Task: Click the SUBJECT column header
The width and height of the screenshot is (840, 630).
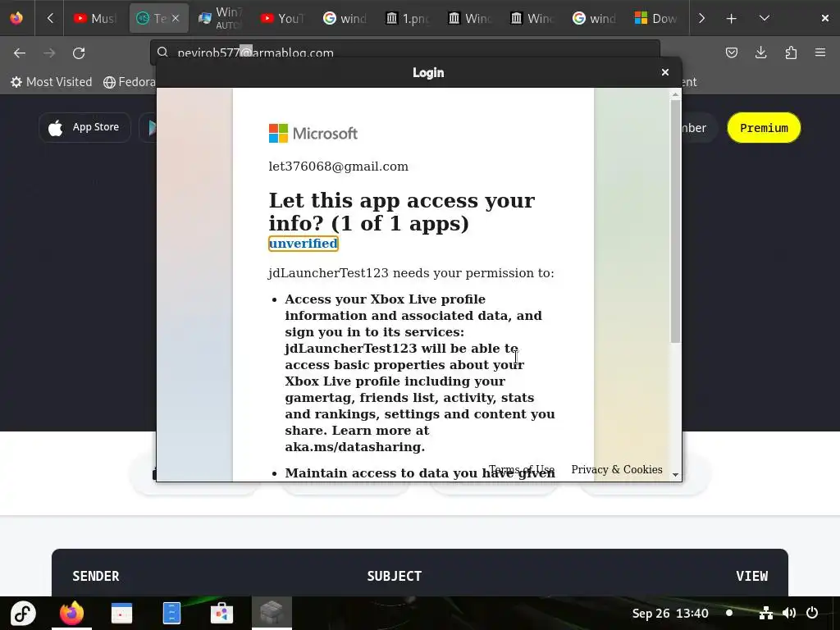Action: coord(395,576)
